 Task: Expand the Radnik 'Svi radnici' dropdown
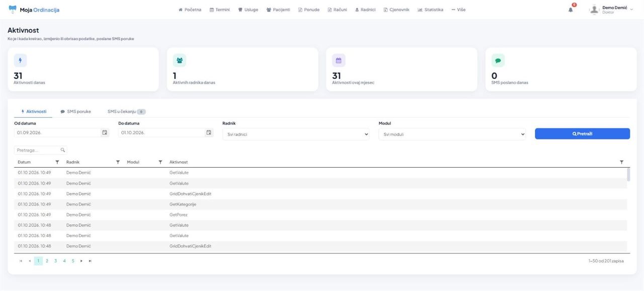tap(296, 134)
